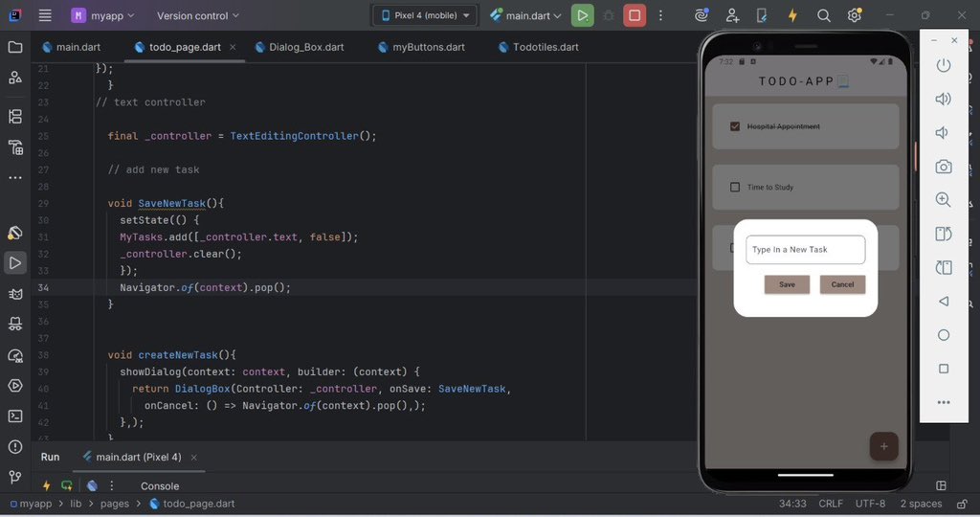This screenshot has width=980, height=517.
Task: Switch to Todotiles.dart tab
Action: click(539, 47)
